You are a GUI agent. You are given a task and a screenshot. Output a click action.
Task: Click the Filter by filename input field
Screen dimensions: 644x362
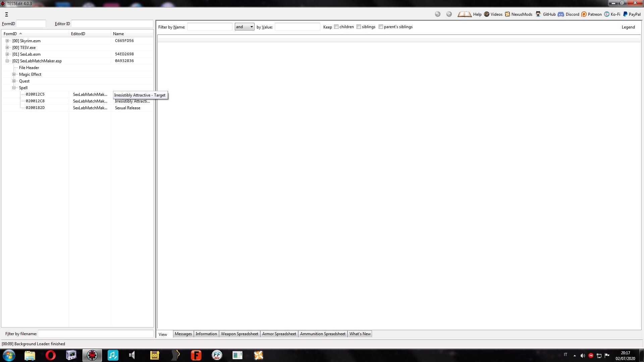pyautogui.click(x=96, y=334)
